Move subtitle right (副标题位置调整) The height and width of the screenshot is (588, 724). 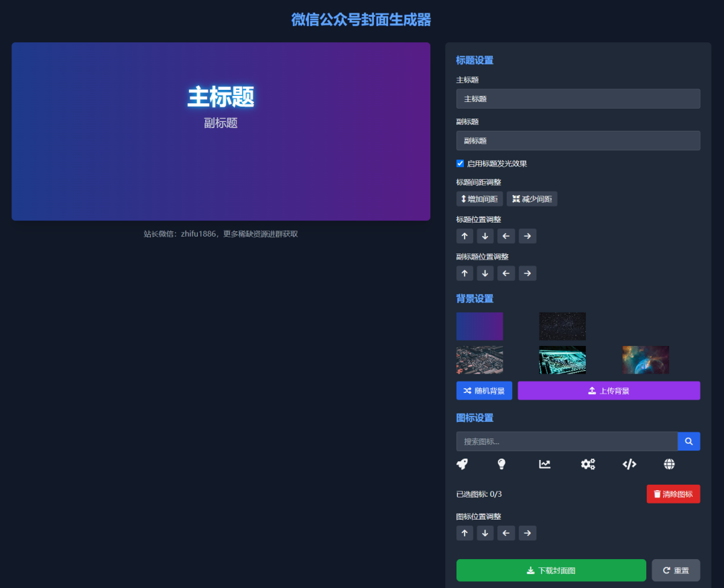coord(528,274)
